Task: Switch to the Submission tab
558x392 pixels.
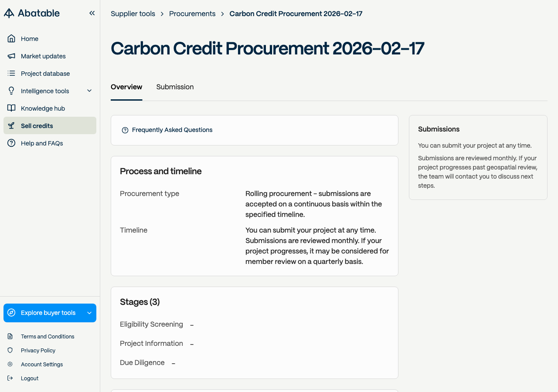Action: point(175,87)
